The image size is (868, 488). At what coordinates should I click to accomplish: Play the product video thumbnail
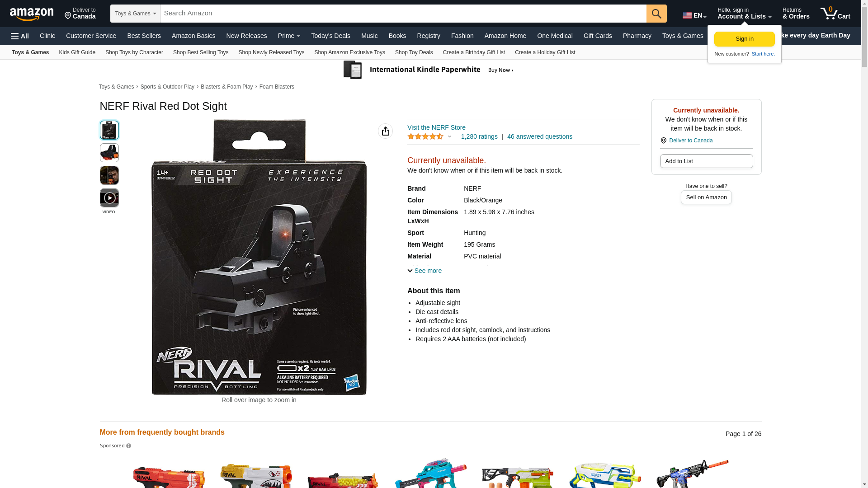pos(109,198)
